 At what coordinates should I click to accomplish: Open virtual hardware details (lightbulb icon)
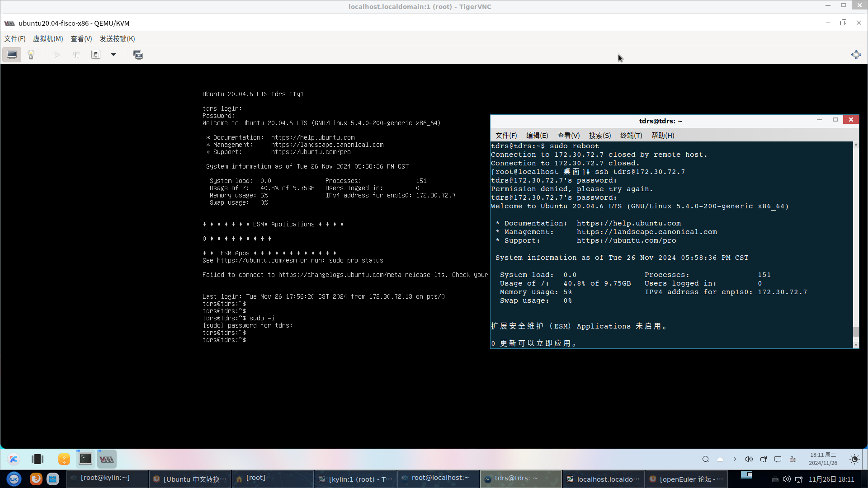click(31, 55)
